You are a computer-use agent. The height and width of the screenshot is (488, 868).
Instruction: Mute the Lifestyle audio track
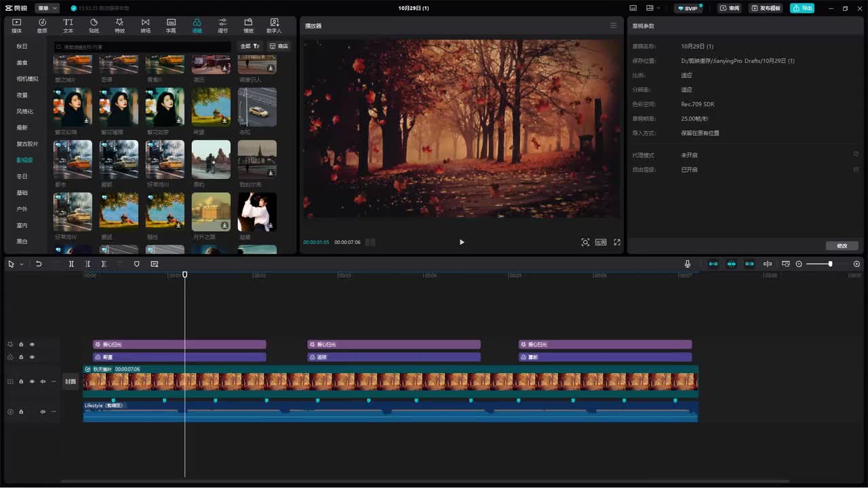pyautogui.click(x=43, y=411)
